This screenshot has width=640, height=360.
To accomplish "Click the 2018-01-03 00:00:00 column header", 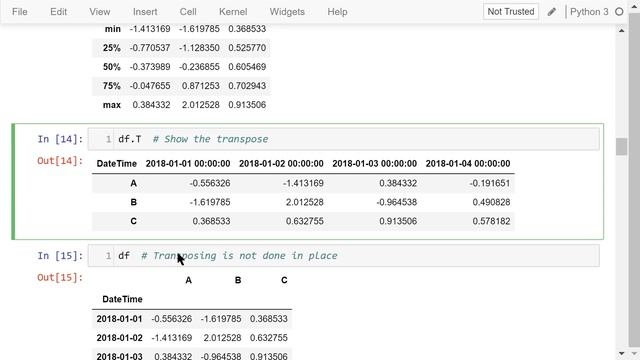I will click(374, 164).
